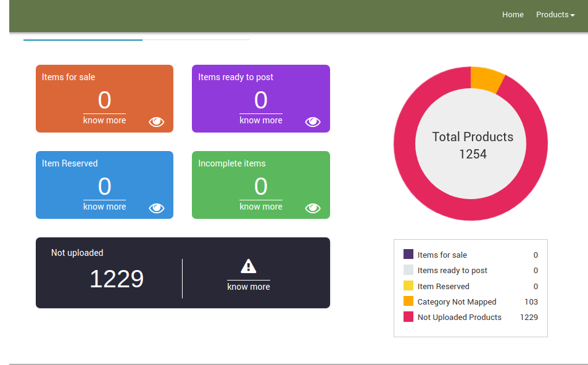Click the orange segment of the donut chart

point(486,80)
